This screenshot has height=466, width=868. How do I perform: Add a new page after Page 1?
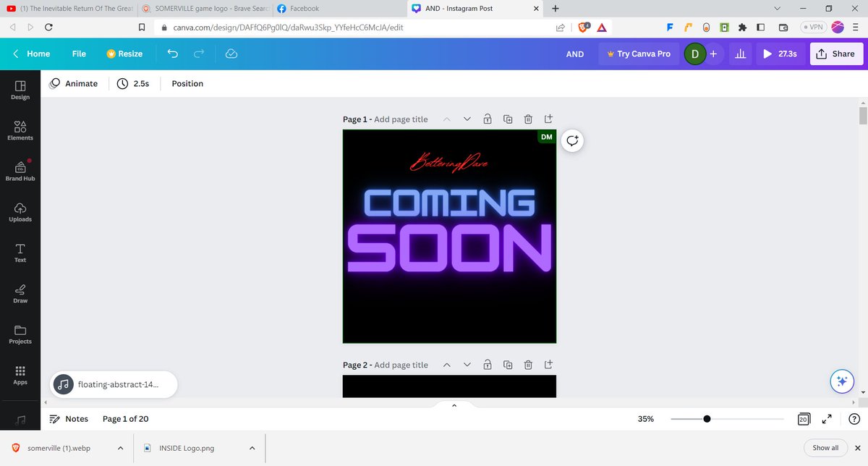(x=548, y=119)
